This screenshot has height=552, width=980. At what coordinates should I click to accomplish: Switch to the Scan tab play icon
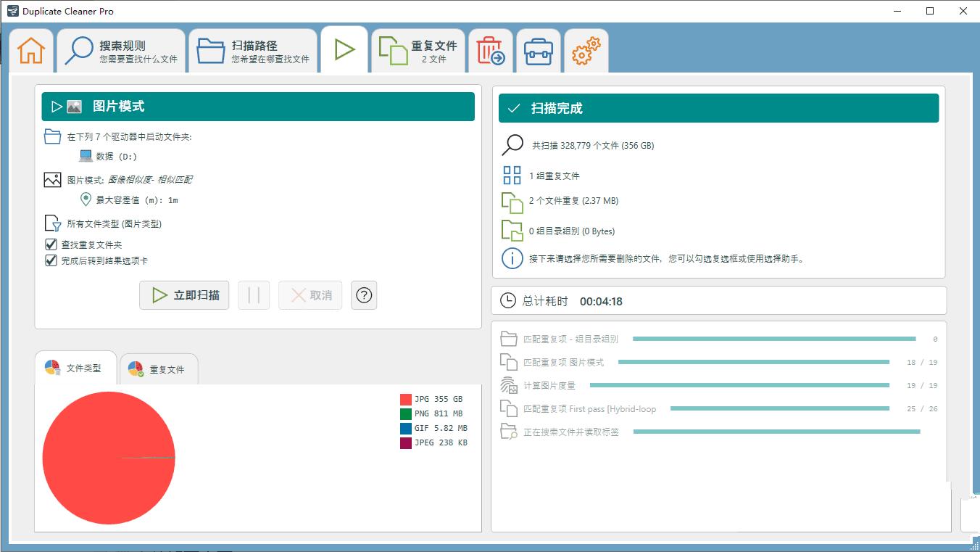point(344,48)
